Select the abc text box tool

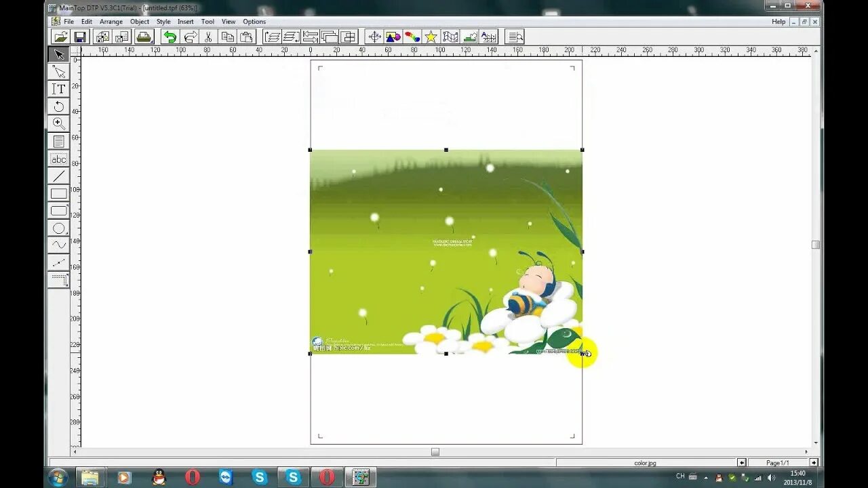point(59,159)
